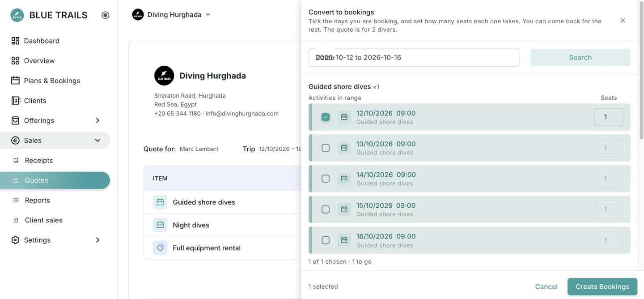The height and width of the screenshot is (299, 644).
Task: Click the Blue Trails logo icon
Action: pos(17,15)
